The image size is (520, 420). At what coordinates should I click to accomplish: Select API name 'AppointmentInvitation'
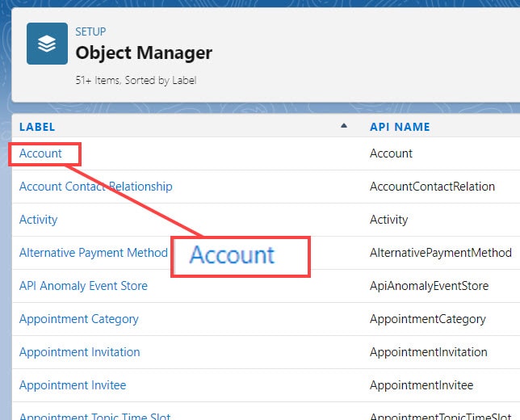click(429, 352)
